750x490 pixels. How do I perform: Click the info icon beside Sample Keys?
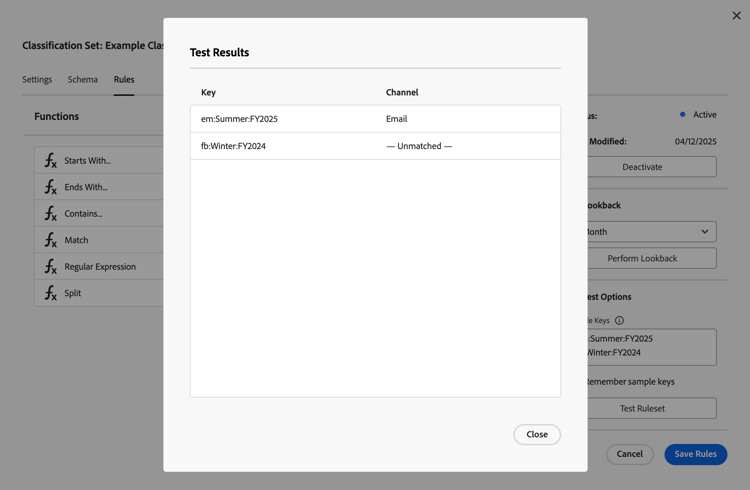coord(619,321)
